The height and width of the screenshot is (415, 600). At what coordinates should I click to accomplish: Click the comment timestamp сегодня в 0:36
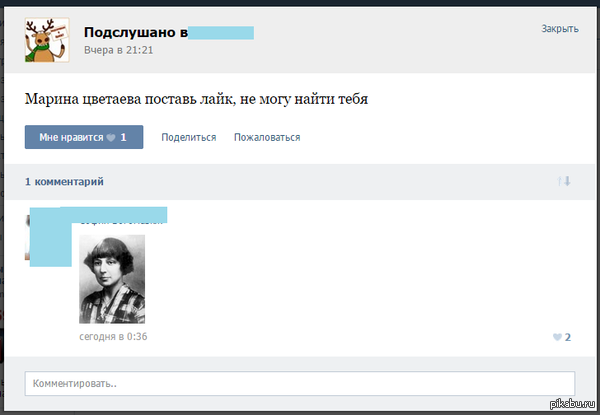pyautogui.click(x=113, y=337)
